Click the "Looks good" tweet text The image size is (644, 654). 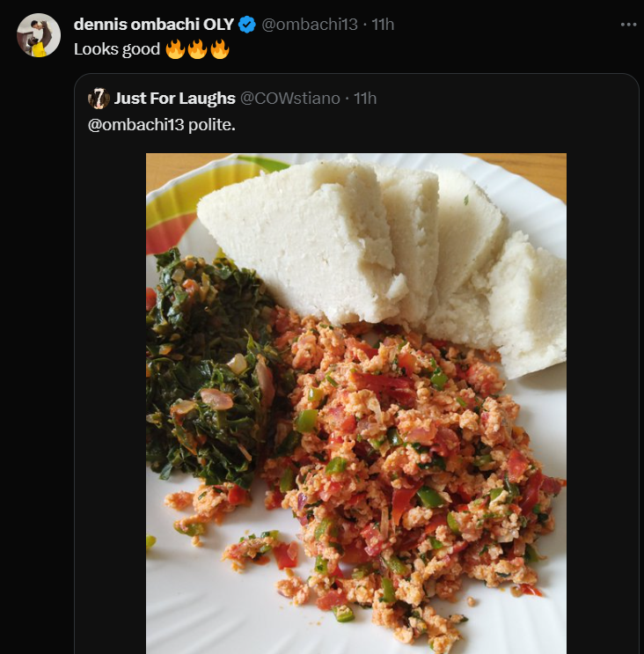(x=116, y=49)
